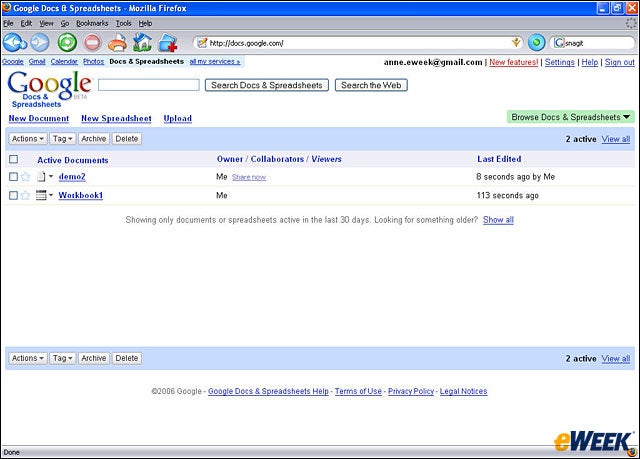Click the page icon in the address bar
640x459 pixels.
click(x=202, y=42)
